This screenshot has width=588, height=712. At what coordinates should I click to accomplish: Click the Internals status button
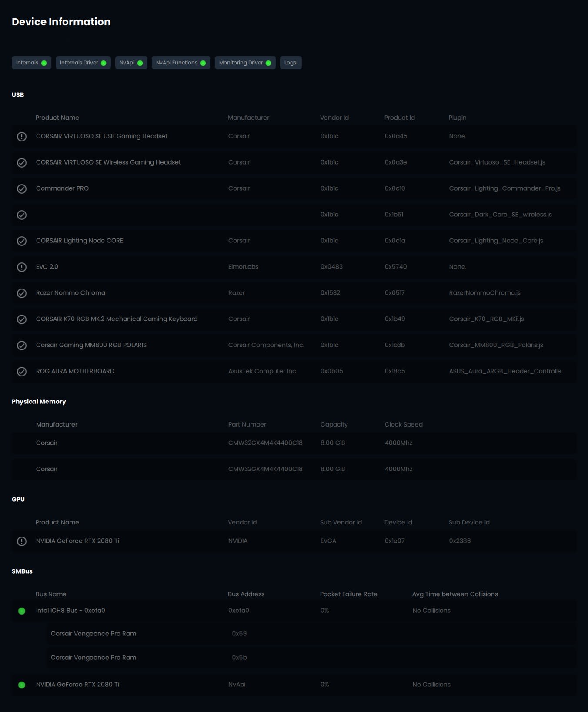click(31, 63)
